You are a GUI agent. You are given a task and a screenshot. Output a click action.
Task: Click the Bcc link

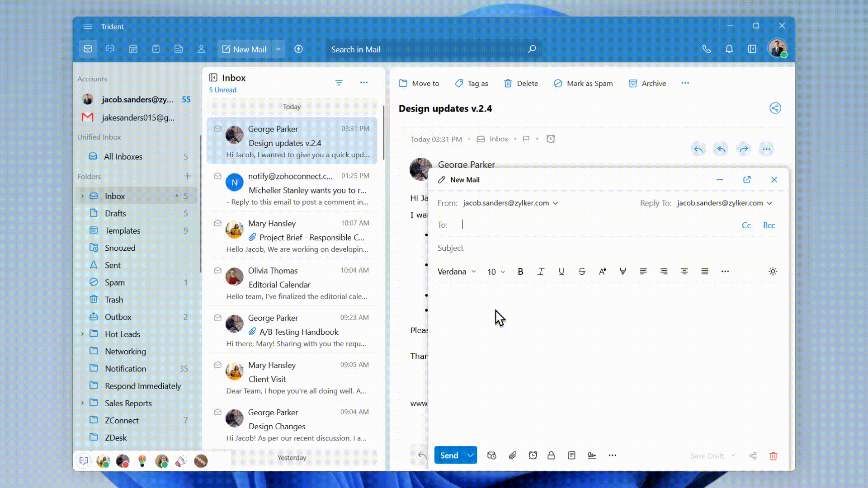coord(769,225)
